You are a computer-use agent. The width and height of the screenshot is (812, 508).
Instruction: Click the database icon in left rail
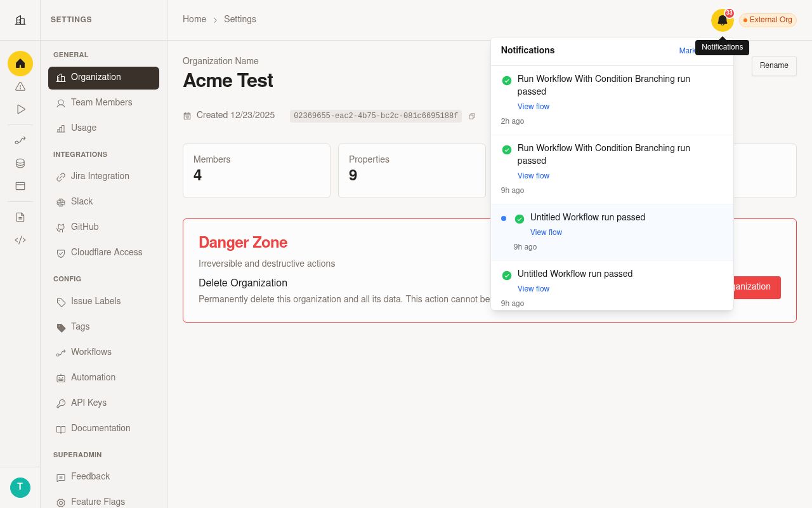coord(20,163)
